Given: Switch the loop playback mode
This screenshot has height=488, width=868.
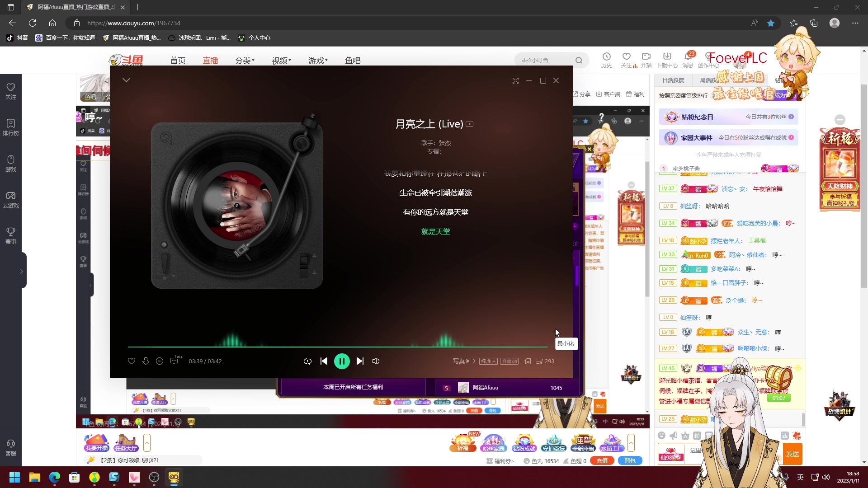Looking at the screenshot, I should pos(307,361).
